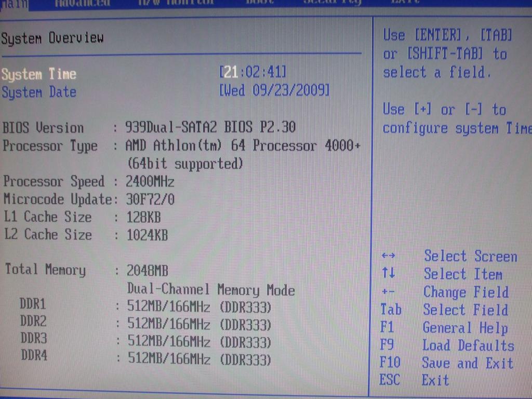Click the 30F72/0 microcode value
Screen dimensions: 532x399
click(x=150, y=199)
